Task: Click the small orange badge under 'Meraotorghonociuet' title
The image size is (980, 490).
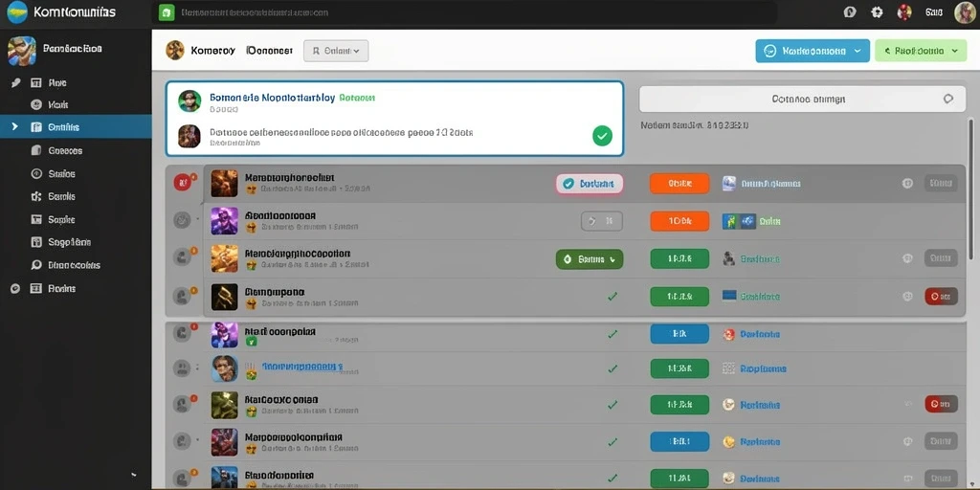Action: [252, 189]
